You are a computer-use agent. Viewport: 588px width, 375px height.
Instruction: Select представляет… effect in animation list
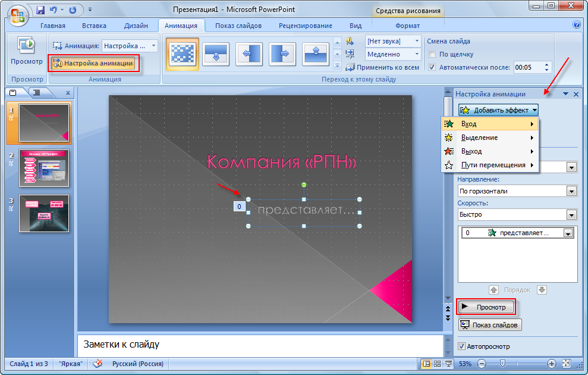click(x=517, y=233)
